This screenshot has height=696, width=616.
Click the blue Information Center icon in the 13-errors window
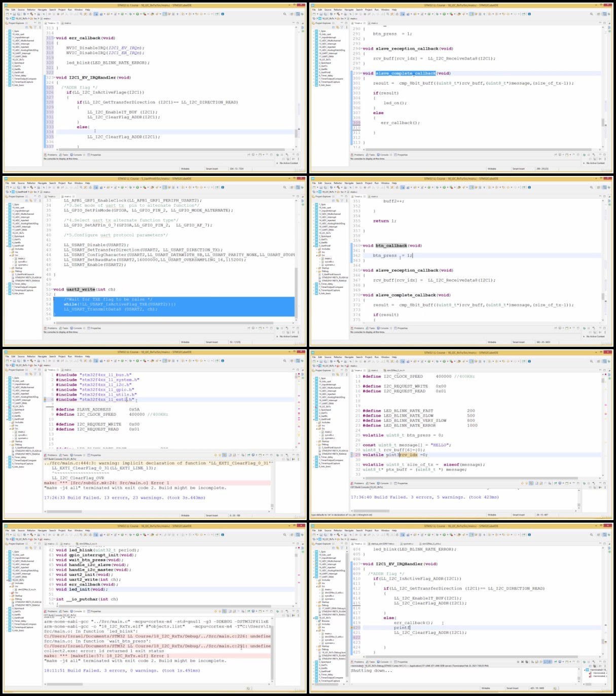223,360
